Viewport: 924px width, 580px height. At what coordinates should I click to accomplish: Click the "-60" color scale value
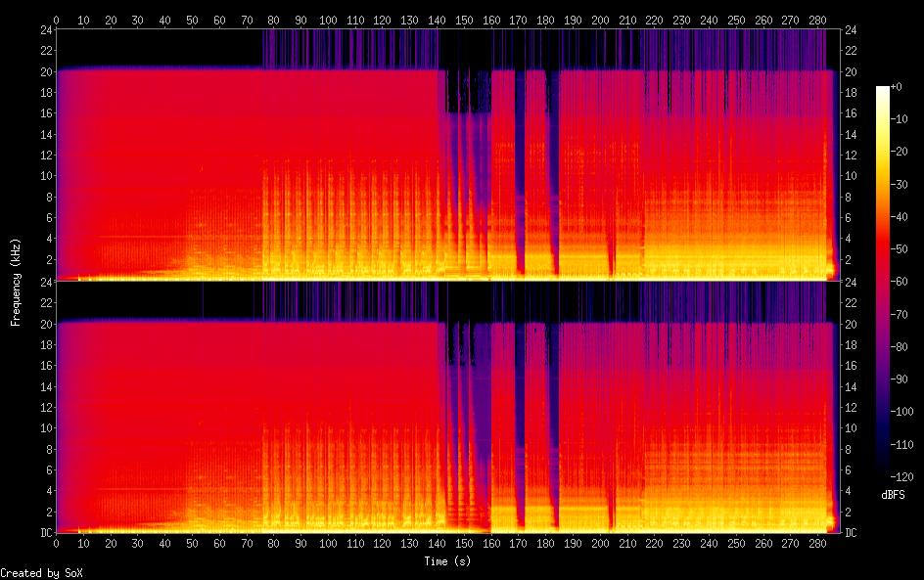tap(899, 282)
